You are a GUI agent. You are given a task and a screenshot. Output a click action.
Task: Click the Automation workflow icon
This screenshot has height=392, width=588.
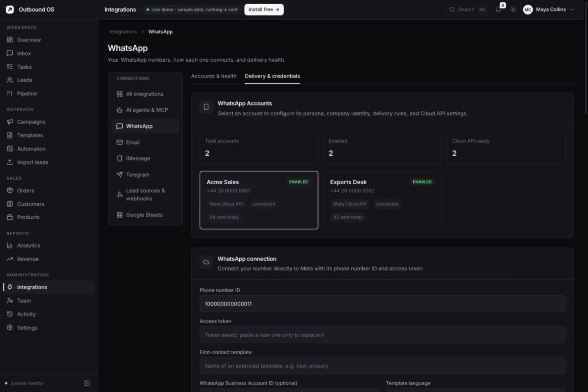pyautogui.click(x=10, y=149)
